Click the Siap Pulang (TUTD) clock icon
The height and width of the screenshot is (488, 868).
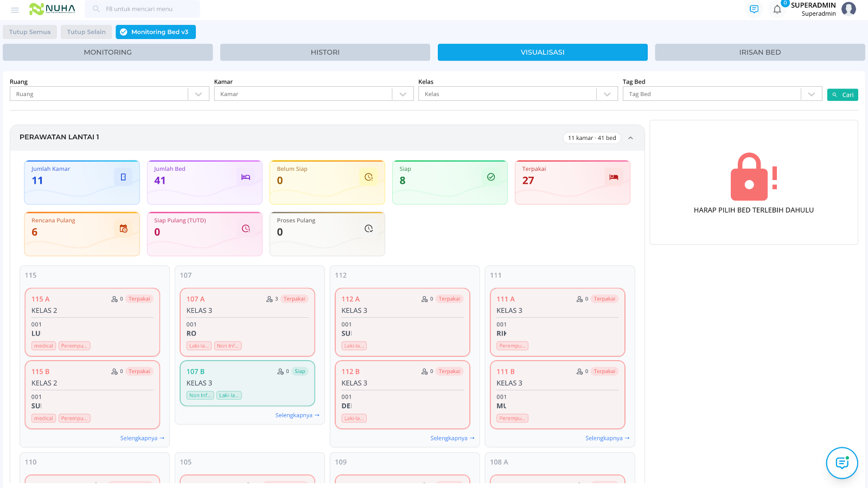coord(246,228)
